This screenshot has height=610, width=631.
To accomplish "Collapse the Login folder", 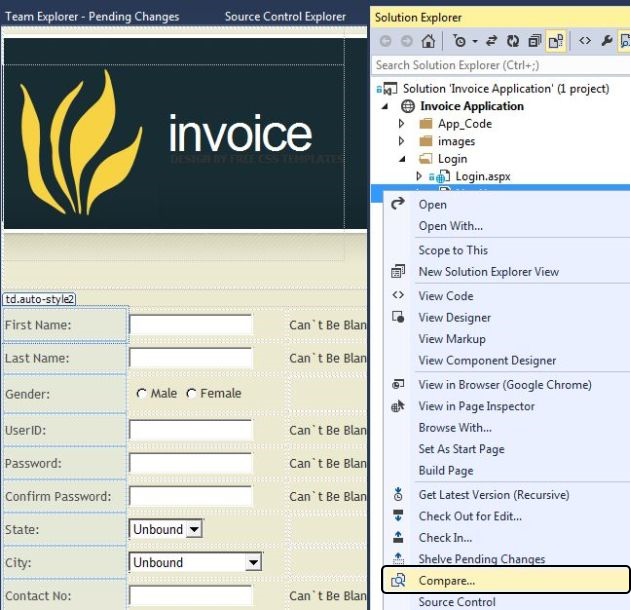I will click(402, 159).
